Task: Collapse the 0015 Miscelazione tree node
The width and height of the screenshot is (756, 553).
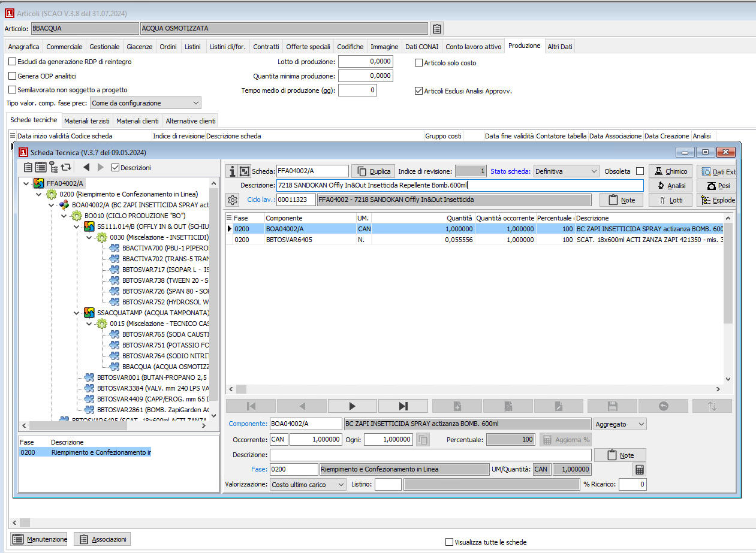Action: click(89, 324)
